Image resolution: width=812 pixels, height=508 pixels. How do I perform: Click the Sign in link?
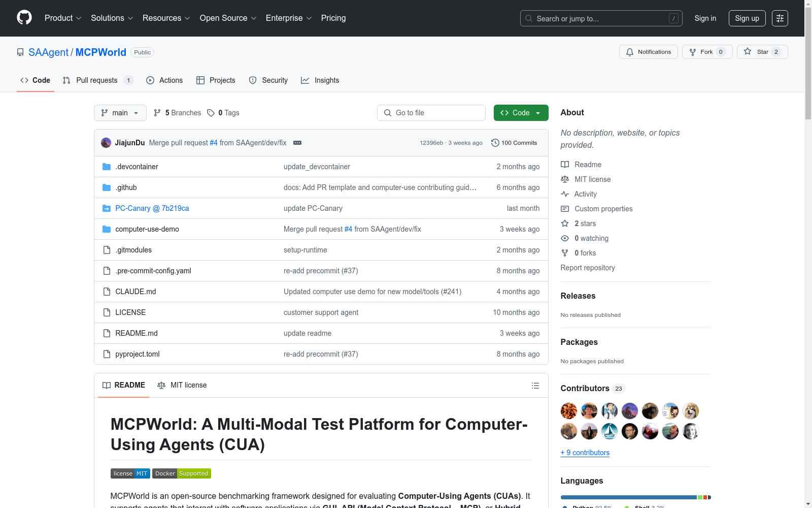pyautogui.click(x=705, y=18)
